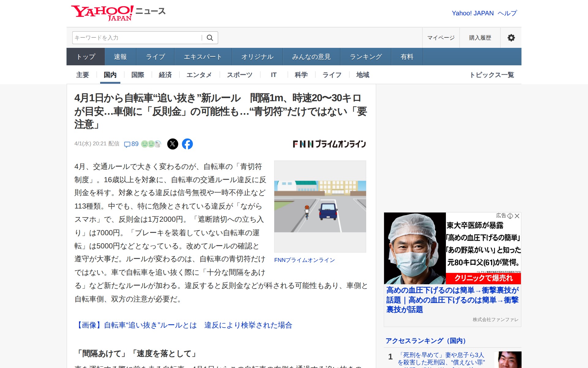This screenshot has width=588, height=368.
Task: Click the マイページ button
Action: (441, 38)
